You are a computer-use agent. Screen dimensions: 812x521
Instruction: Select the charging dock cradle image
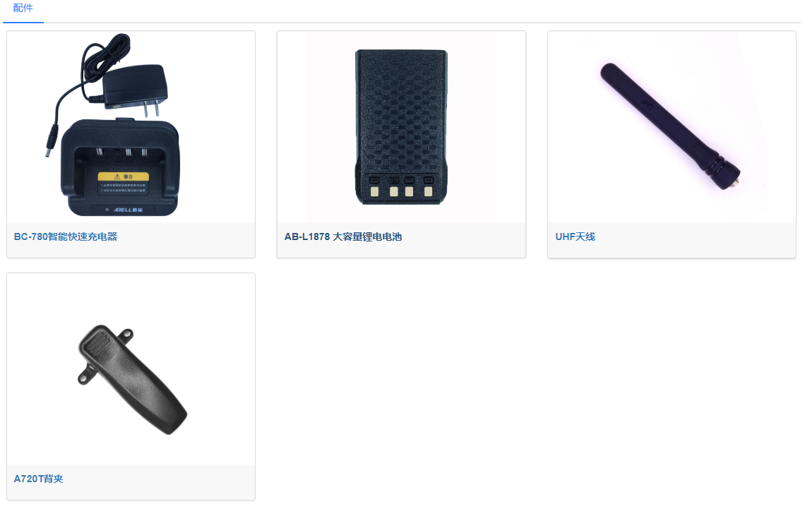tap(120, 168)
